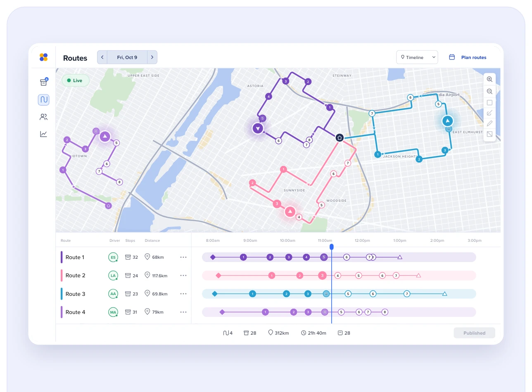The image size is (532, 392).
Task: Click the LA driver avatar
Action: point(113,275)
